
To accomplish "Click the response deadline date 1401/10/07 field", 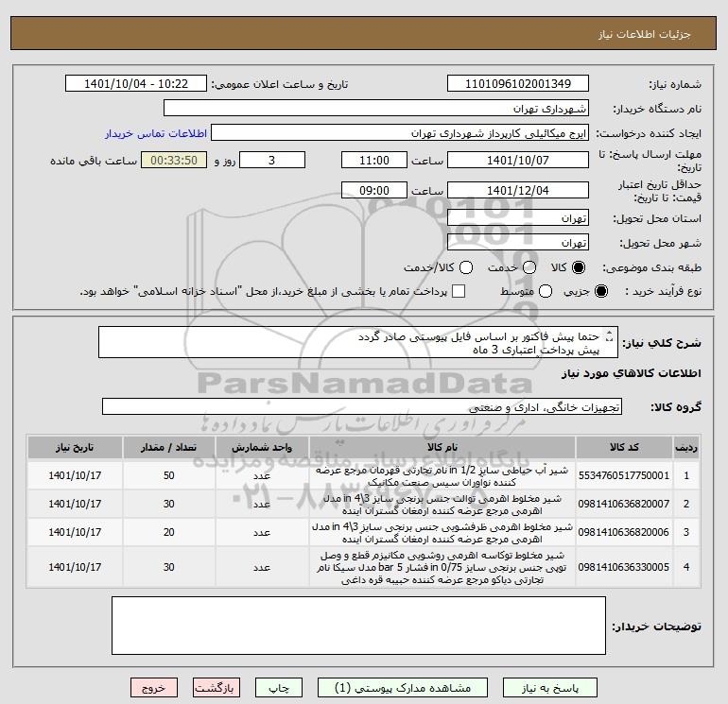I will tap(518, 160).
